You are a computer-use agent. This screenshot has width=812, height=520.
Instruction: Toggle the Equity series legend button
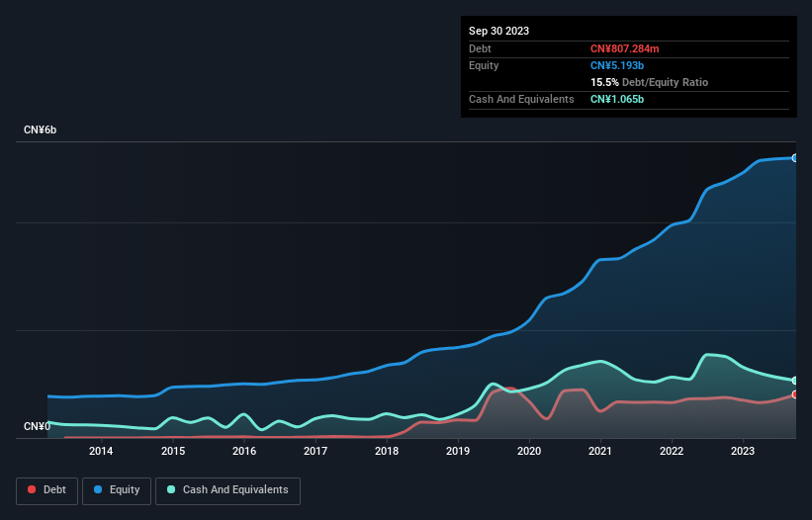tap(117, 490)
